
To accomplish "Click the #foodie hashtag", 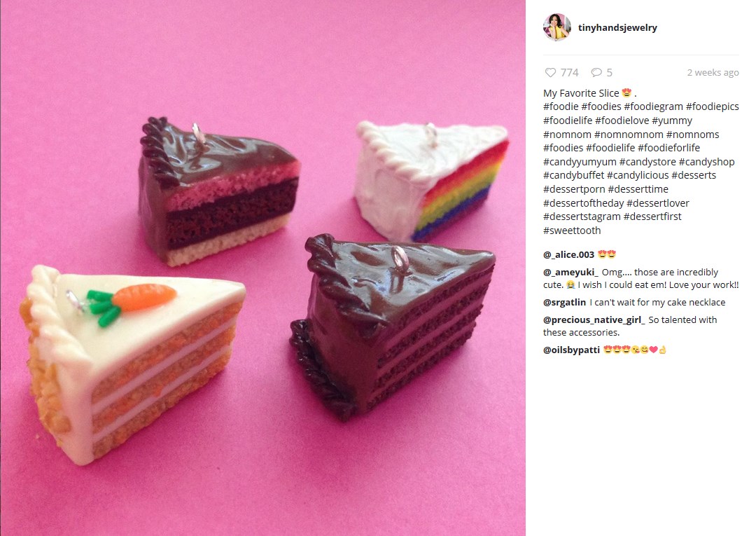I will click(561, 106).
